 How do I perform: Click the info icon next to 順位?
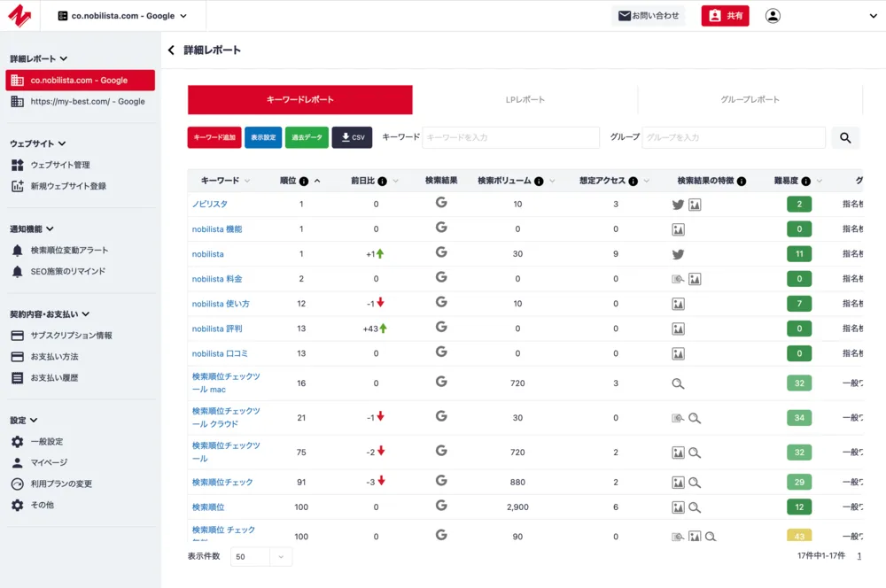304,182
